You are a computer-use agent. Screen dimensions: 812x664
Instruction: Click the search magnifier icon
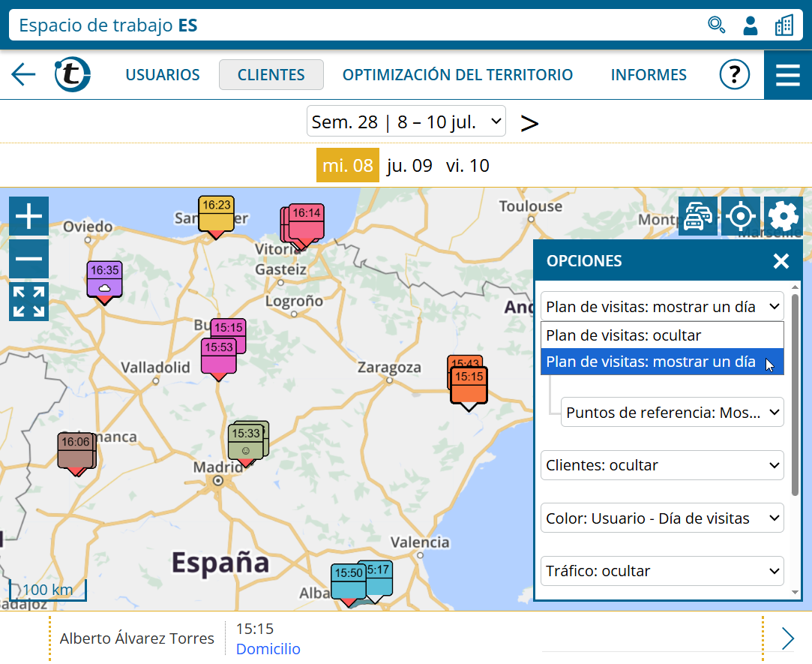[716, 25]
